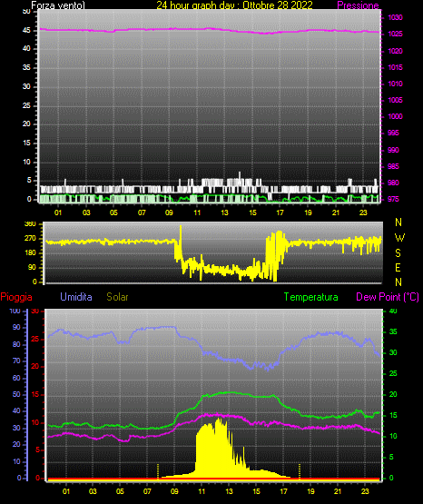
Task: Click the S wind direction label
Action: [398, 253]
